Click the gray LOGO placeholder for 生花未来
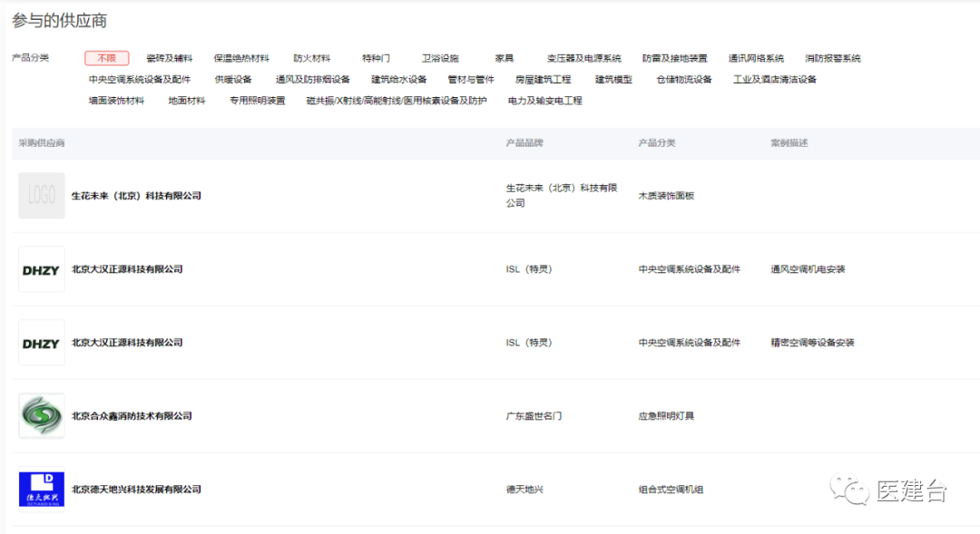980x534 pixels. [41, 195]
